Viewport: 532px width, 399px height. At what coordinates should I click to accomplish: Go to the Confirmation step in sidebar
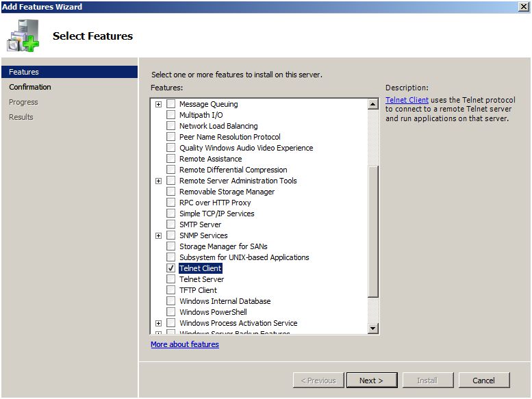(30, 87)
